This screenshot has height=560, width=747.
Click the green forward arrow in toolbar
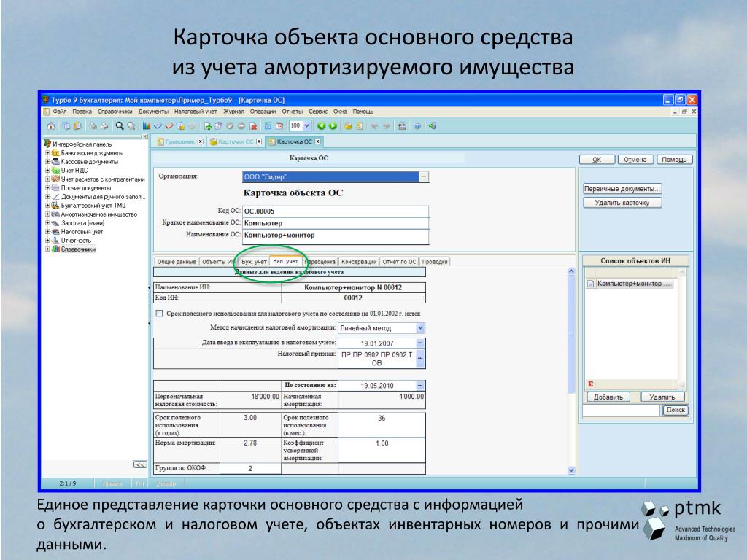pos(333,126)
